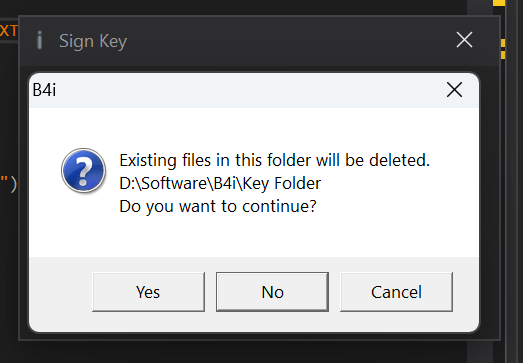The image size is (523, 363).
Task: Click the info icon beside Sign Key
Action: (x=39, y=40)
